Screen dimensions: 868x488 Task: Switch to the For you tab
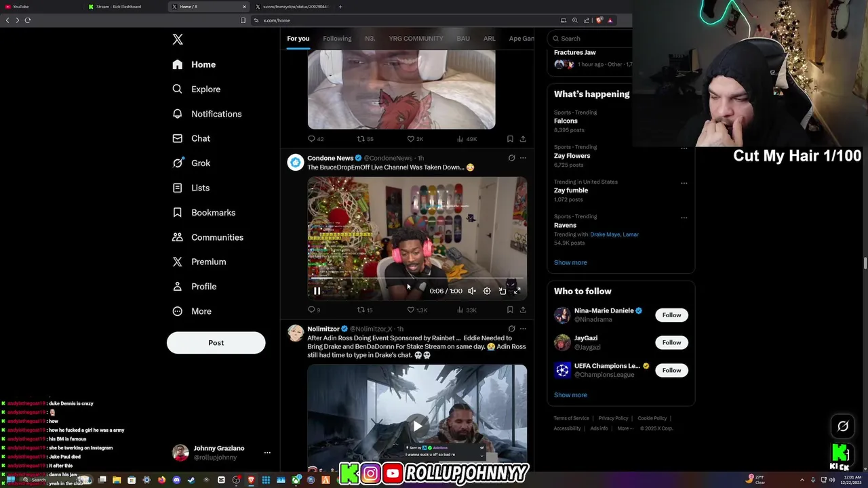(x=298, y=39)
